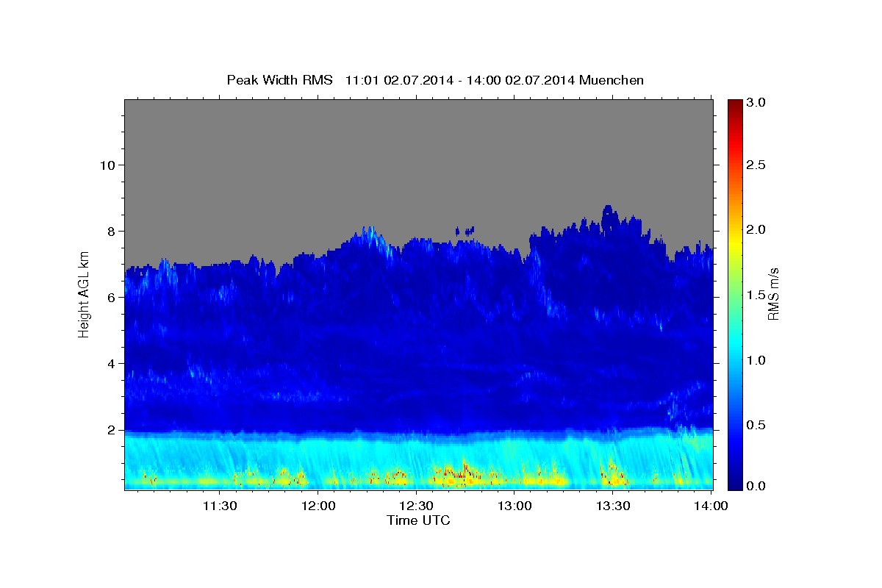This screenshot has height=588, width=882.
Task: Click the 13:30 time tick label
Action: click(x=612, y=506)
